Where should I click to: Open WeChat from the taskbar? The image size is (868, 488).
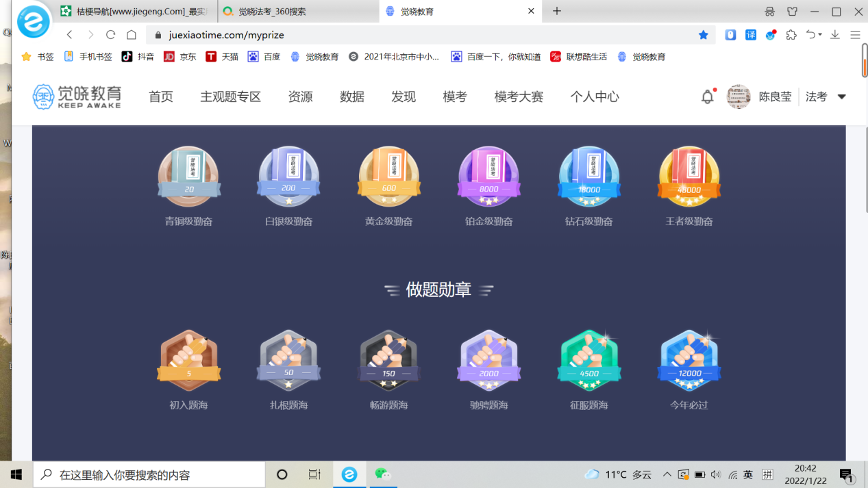coord(382,474)
